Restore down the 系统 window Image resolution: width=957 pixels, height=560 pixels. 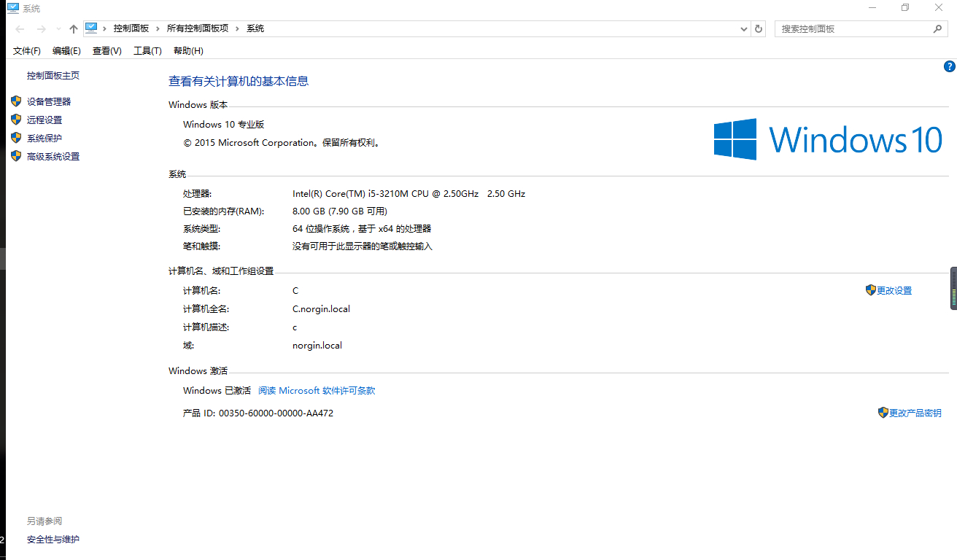(x=905, y=8)
